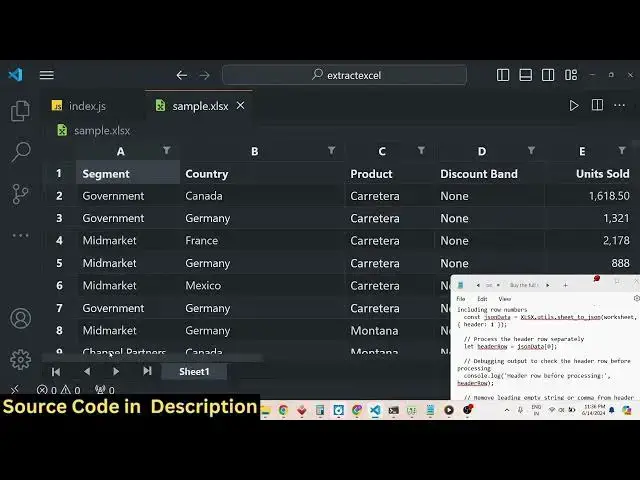Select the Sheet1 sheet tab

click(x=194, y=371)
